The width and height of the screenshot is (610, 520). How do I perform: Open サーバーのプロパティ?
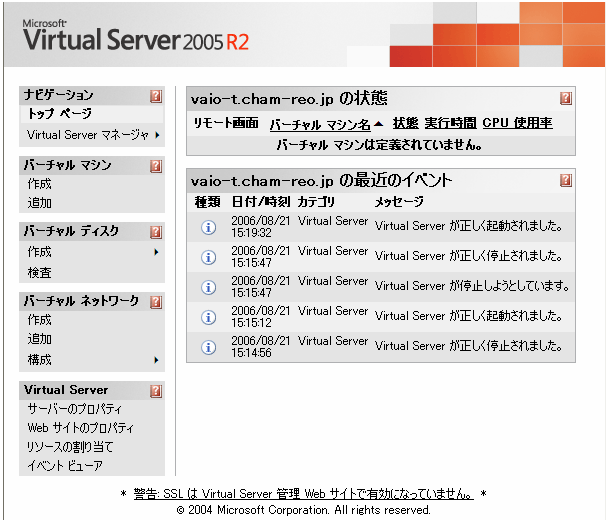click(x=74, y=409)
